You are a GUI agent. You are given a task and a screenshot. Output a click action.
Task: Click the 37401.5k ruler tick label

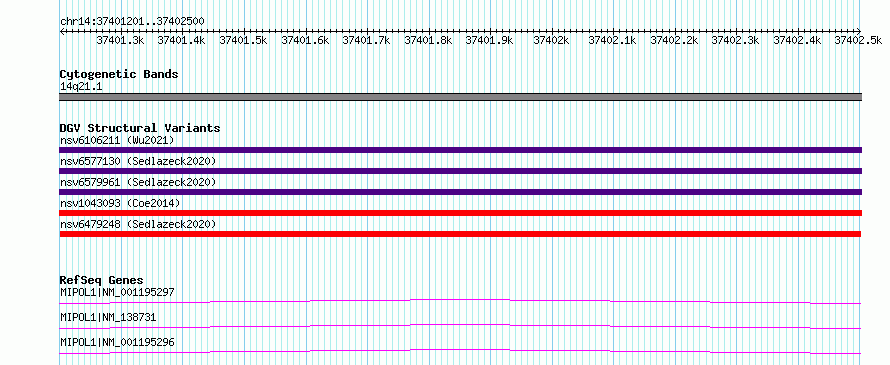click(x=244, y=40)
